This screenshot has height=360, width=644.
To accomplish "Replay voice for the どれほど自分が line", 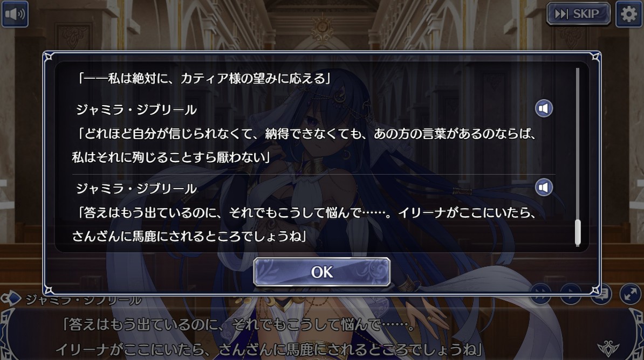I will coord(543,109).
